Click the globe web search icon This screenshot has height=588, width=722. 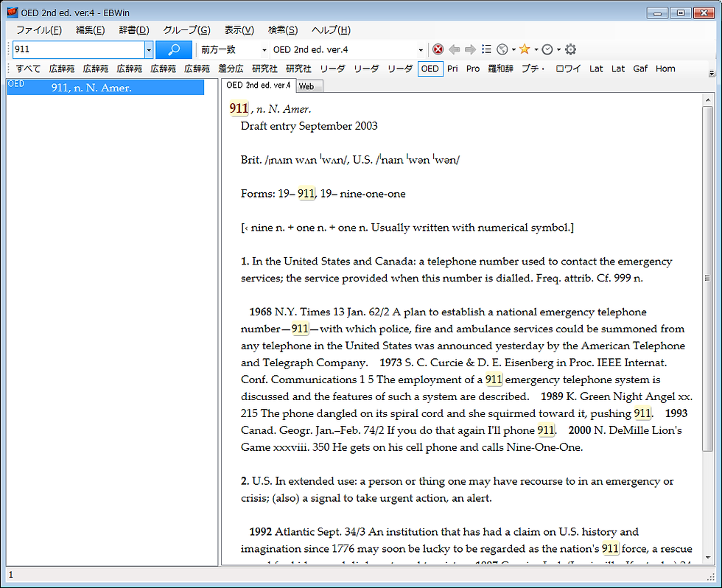pos(502,49)
